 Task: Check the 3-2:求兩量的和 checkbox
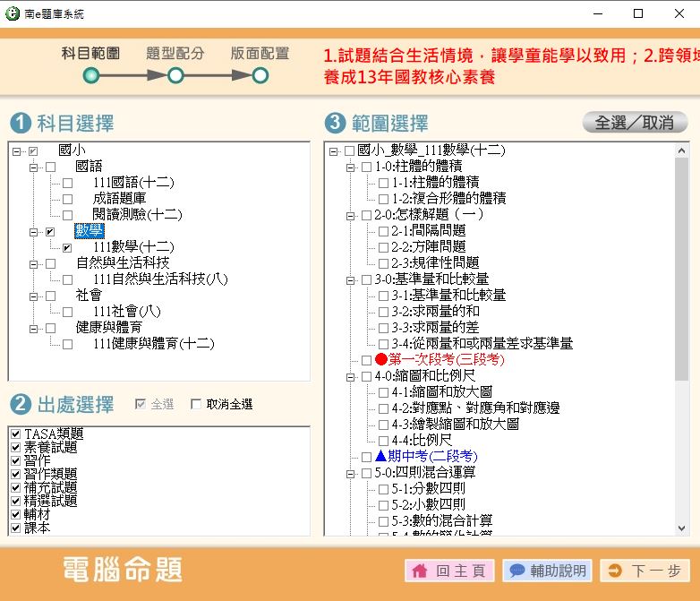383,312
